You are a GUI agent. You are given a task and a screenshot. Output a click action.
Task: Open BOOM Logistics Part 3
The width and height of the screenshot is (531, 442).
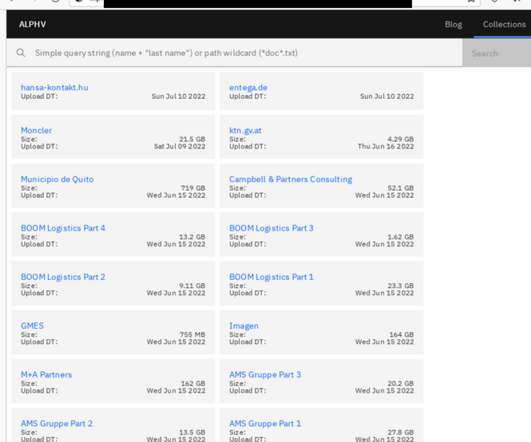(x=271, y=228)
